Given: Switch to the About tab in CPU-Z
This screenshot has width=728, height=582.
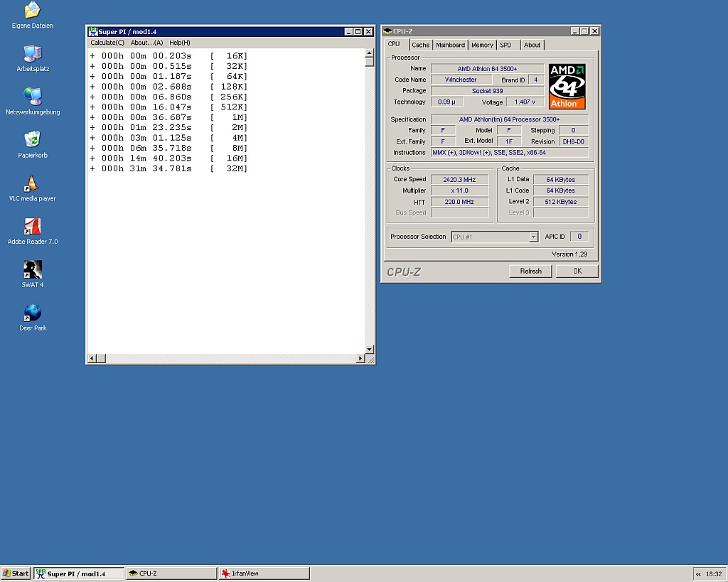Looking at the screenshot, I should click(x=532, y=45).
